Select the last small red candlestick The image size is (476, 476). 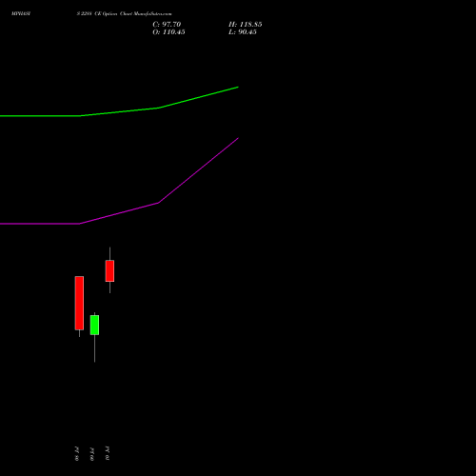coord(109,270)
